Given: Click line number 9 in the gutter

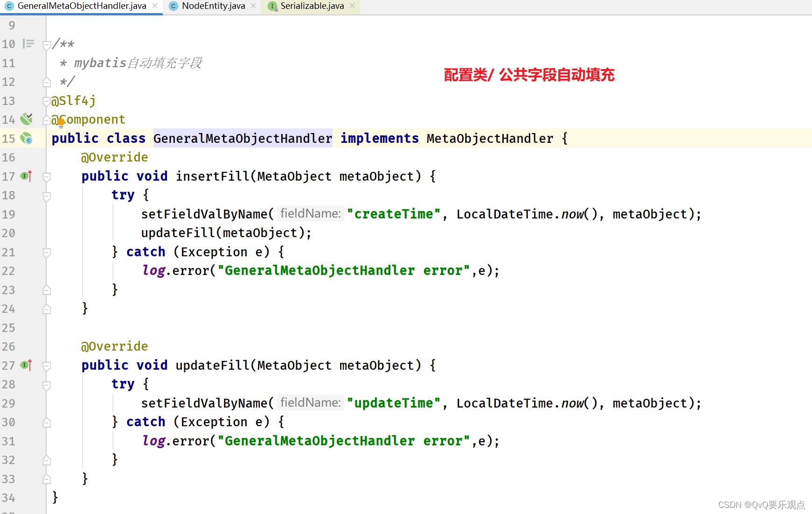Looking at the screenshot, I should [12, 25].
